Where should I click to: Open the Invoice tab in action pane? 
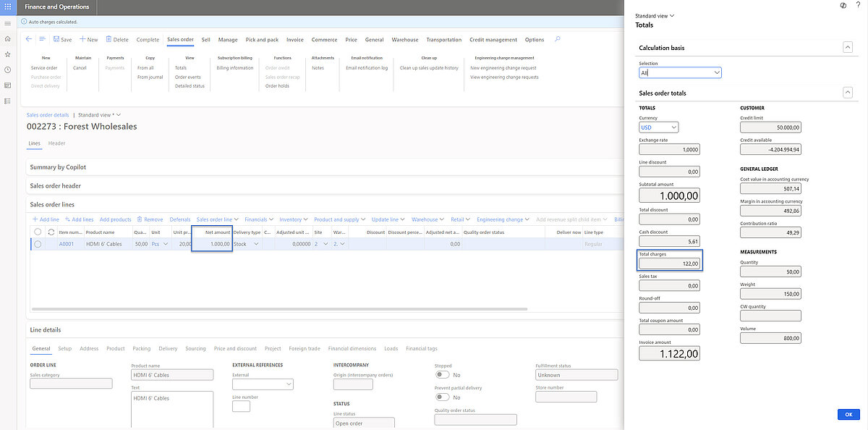pos(294,40)
